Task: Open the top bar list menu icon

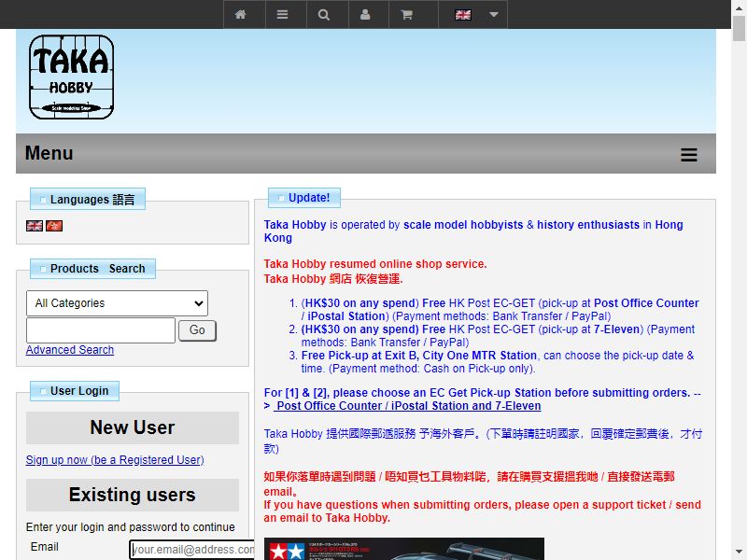Action: [283, 15]
